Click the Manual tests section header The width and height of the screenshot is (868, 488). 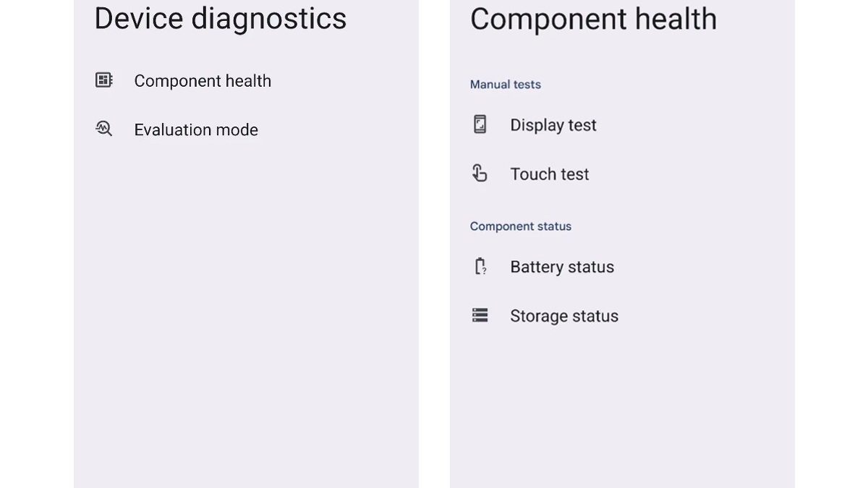(x=506, y=85)
